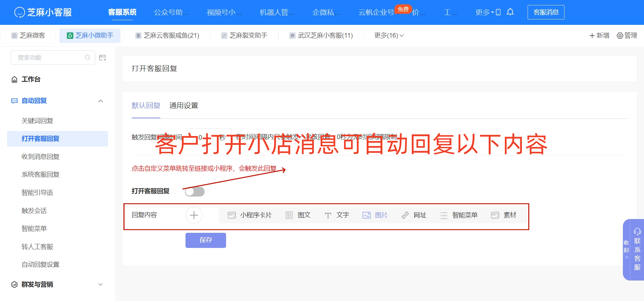This screenshot has width=644, height=301.
Task: Collapse the 自动回复 sidebar section
Action: pyautogui.click(x=101, y=101)
